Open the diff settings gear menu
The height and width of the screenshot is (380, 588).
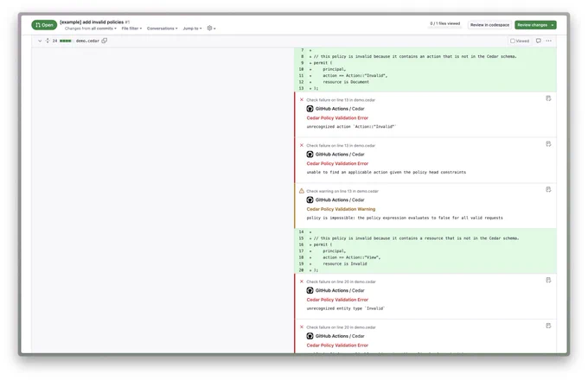pos(212,28)
